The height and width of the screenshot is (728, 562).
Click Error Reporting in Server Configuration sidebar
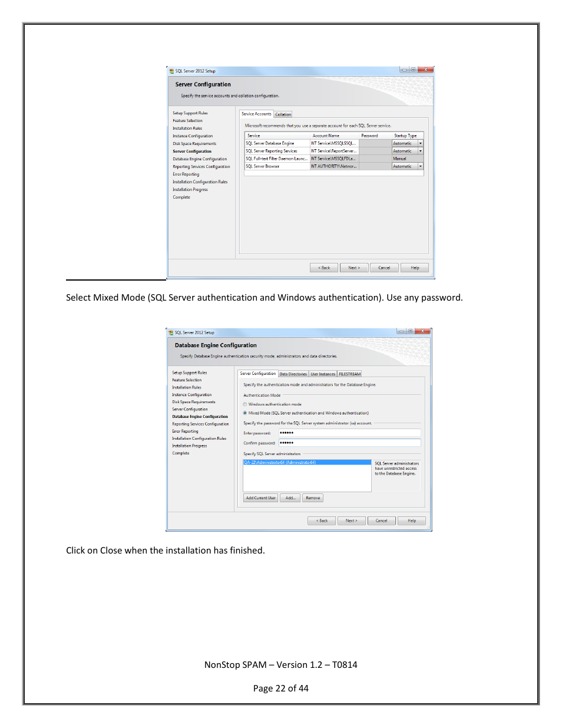coord(186,174)
